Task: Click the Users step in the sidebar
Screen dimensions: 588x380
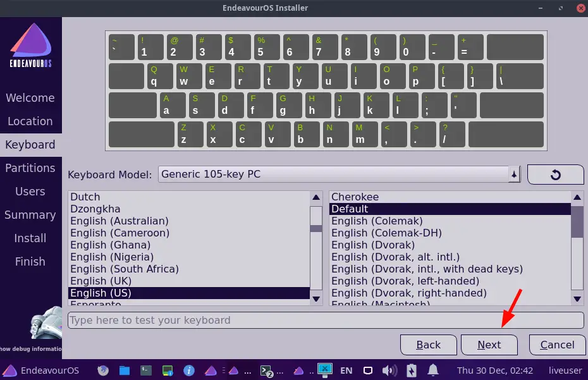Action: click(x=30, y=192)
